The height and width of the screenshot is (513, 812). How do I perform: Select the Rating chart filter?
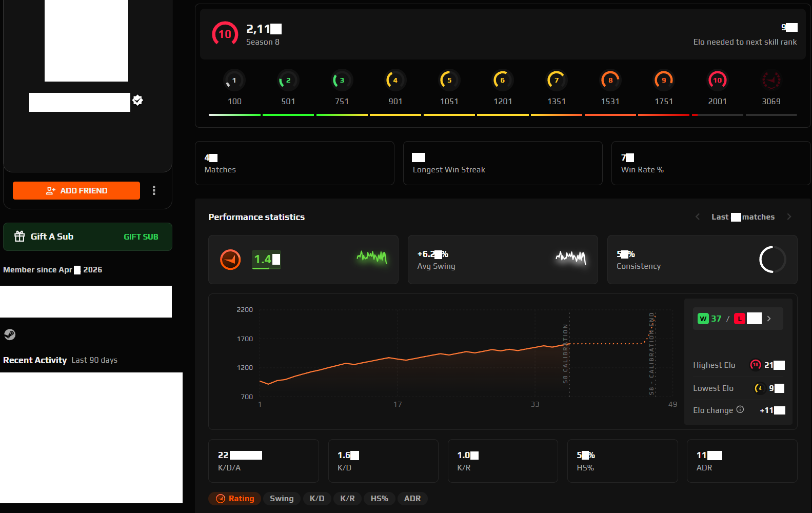coord(235,499)
